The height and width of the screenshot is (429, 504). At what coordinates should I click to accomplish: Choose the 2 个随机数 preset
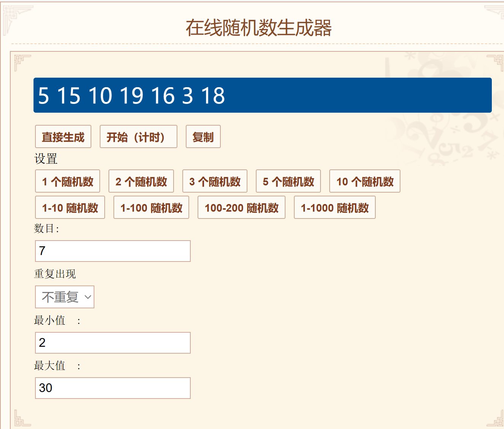pyautogui.click(x=141, y=181)
